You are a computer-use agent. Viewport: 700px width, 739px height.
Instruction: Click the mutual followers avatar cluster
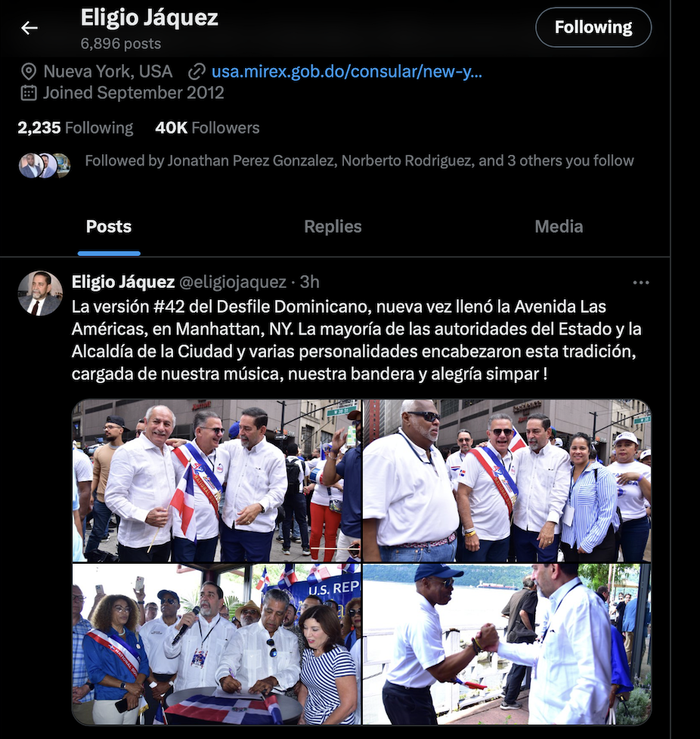(45, 165)
